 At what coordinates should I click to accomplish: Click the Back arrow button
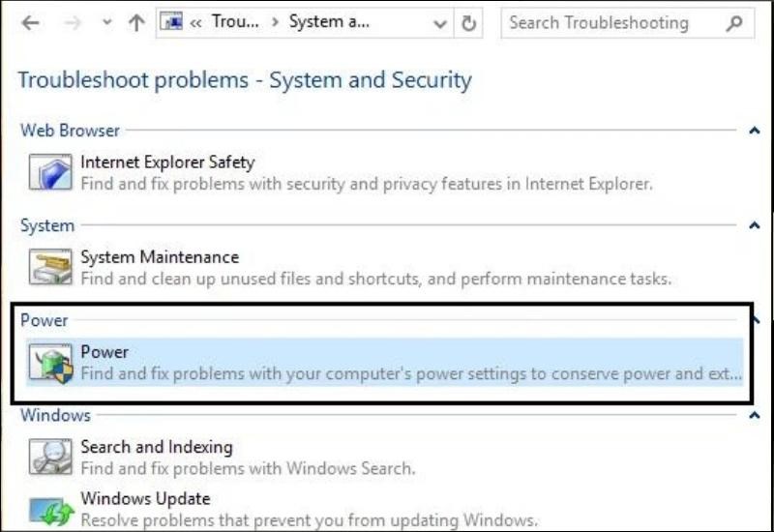click(x=31, y=22)
